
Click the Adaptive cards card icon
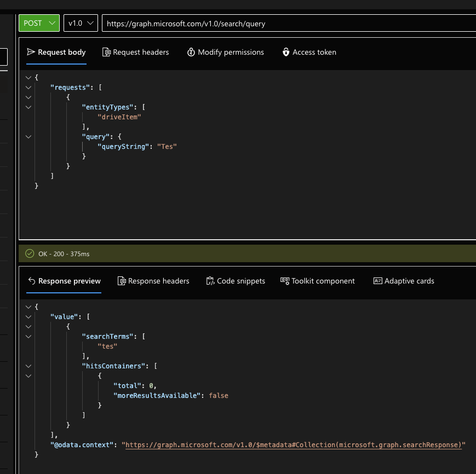click(377, 281)
